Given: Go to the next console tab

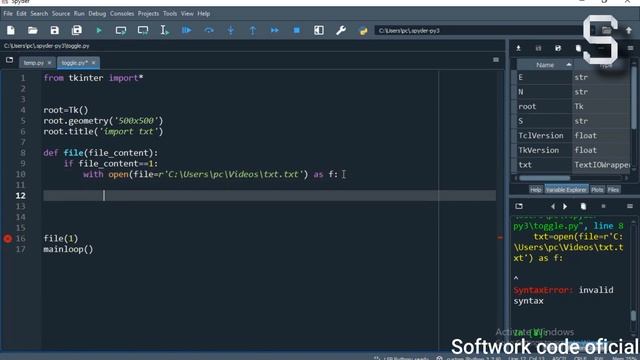Looking at the screenshot, I should pos(565,207).
